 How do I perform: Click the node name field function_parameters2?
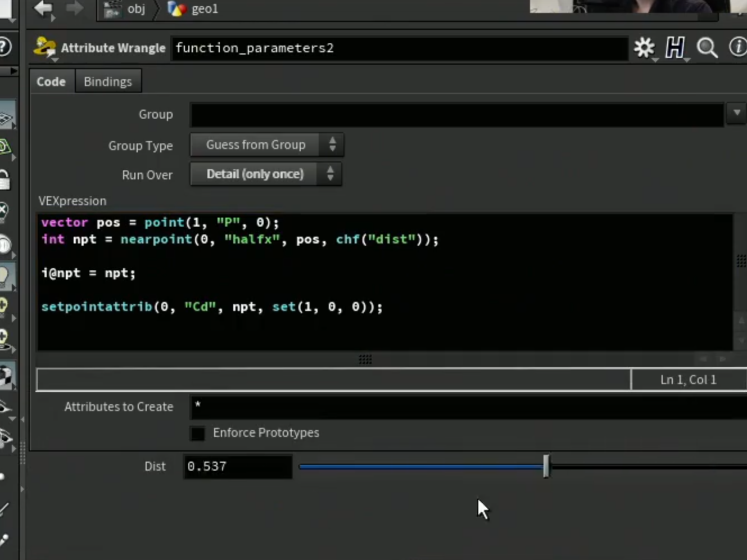click(400, 48)
